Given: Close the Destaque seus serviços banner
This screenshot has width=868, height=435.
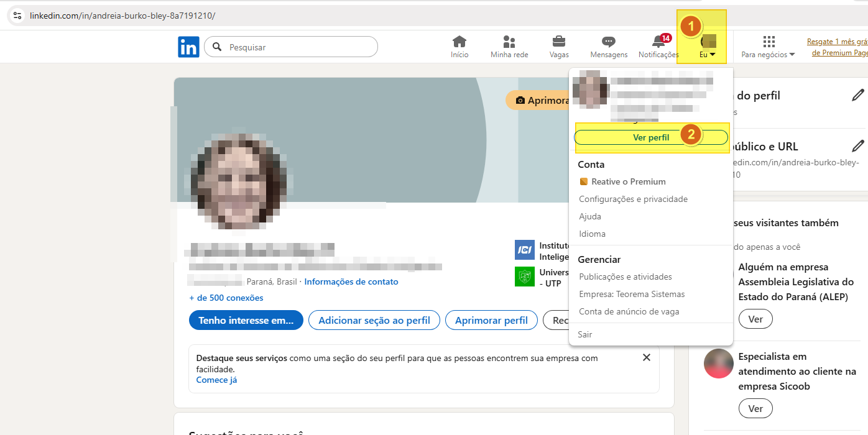Looking at the screenshot, I should (x=646, y=357).
